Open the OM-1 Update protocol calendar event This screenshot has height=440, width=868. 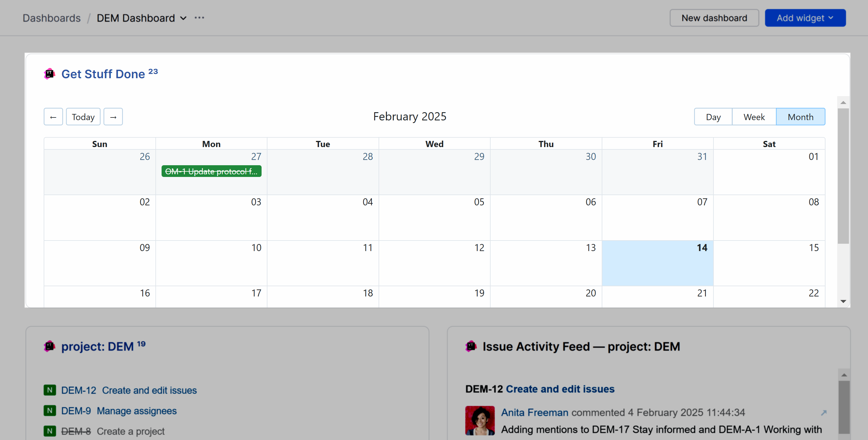point(211,171)
